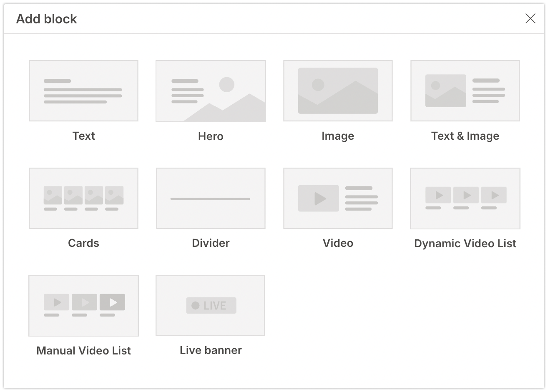Pick the Dynamic Video List thumbnail
Viewport: 548px width, 392px height.
pyautogui.click(x=465, y=199)
